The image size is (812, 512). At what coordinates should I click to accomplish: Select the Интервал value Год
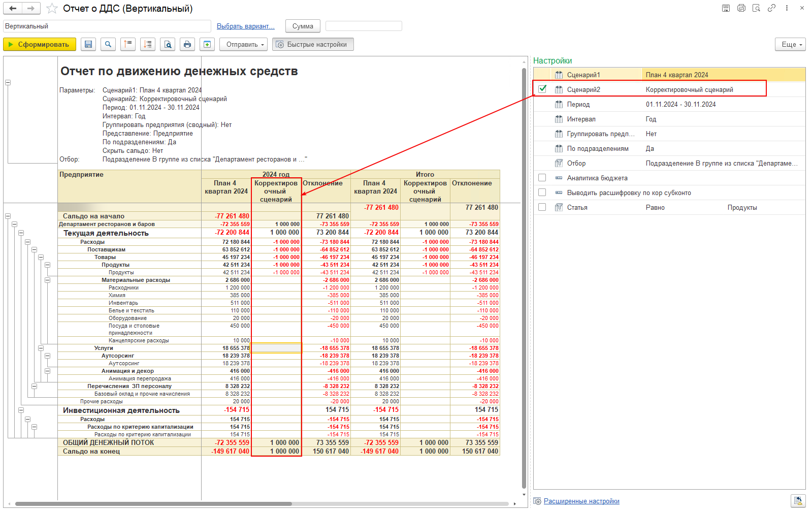(x=651, y=119)
